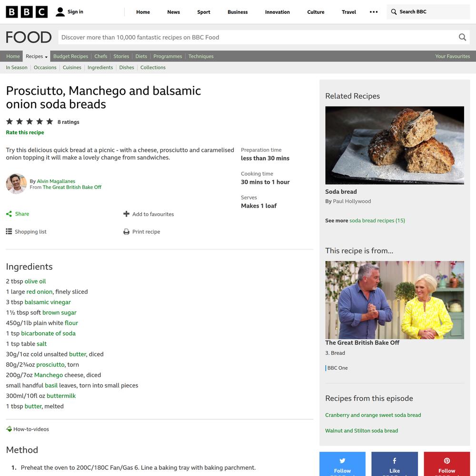Image resolution: width=476 pixels, height=476 pixels.
Task: Open the Soda bread recipe title link
Action: (x=341, y=191)
